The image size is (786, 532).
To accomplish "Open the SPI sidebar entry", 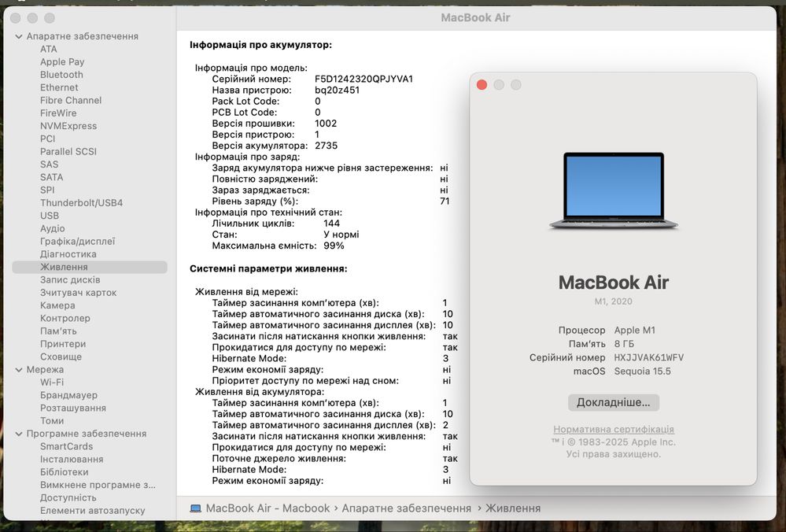I will [47, 190].
